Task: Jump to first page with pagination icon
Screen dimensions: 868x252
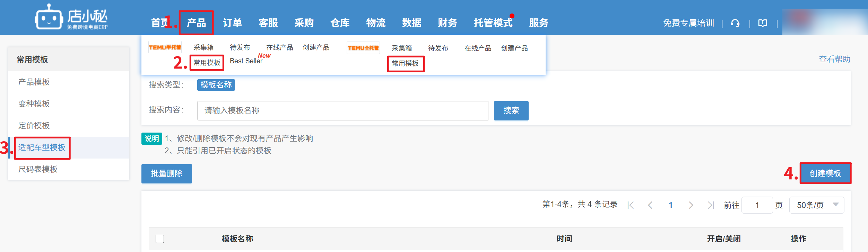Action: [x=631, y=205]
